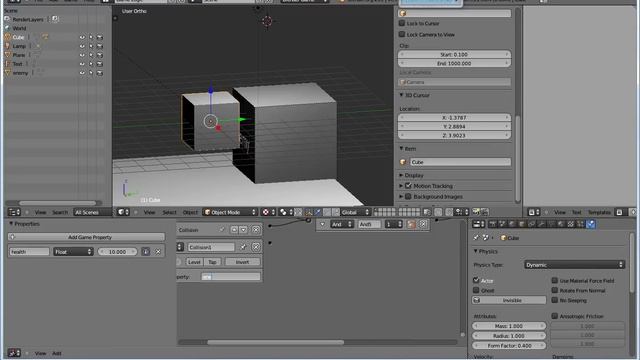Open the Properties editor type selector
640x360 pixels.
478,224
